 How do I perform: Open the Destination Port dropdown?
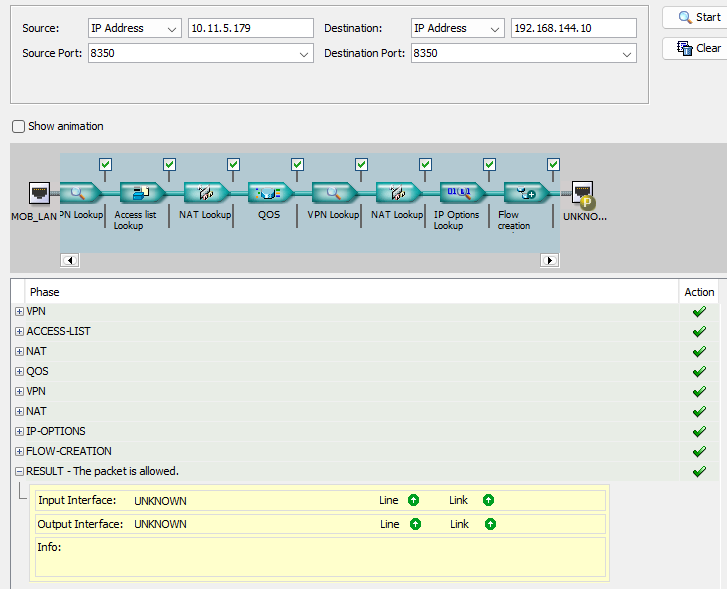point(523,53)
